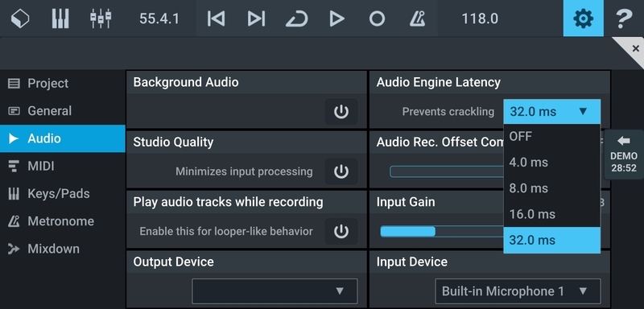Start recording with Record button
This screenshot has height=309, width=644.
tap(377, 19)
